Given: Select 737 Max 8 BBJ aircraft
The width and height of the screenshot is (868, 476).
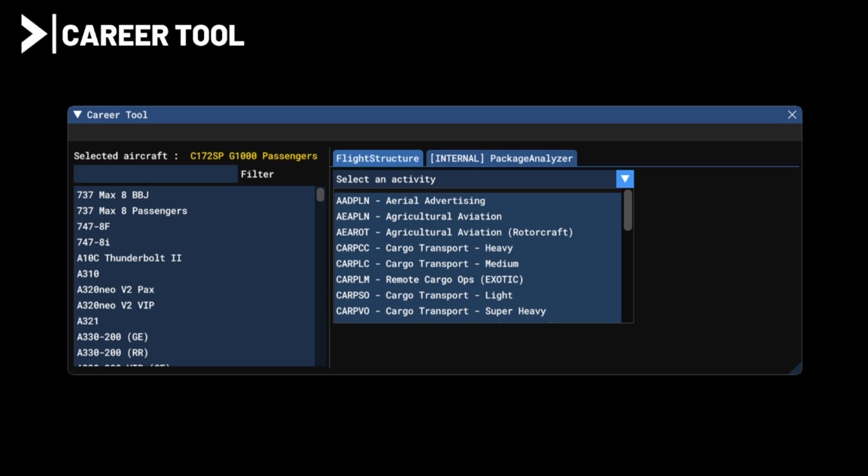Looking at the screenshot, I should pos(113,195).
